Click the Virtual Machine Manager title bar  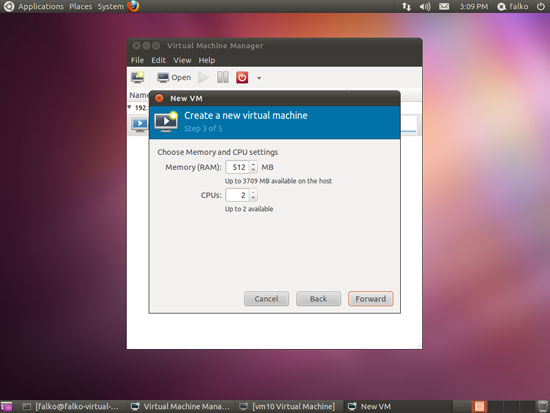pos(274,46)
